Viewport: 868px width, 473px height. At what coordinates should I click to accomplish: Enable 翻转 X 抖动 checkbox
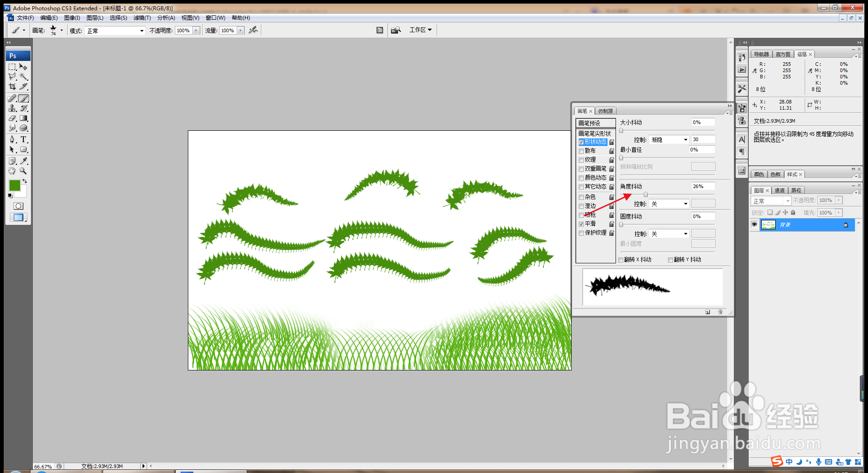click(621, 260)
